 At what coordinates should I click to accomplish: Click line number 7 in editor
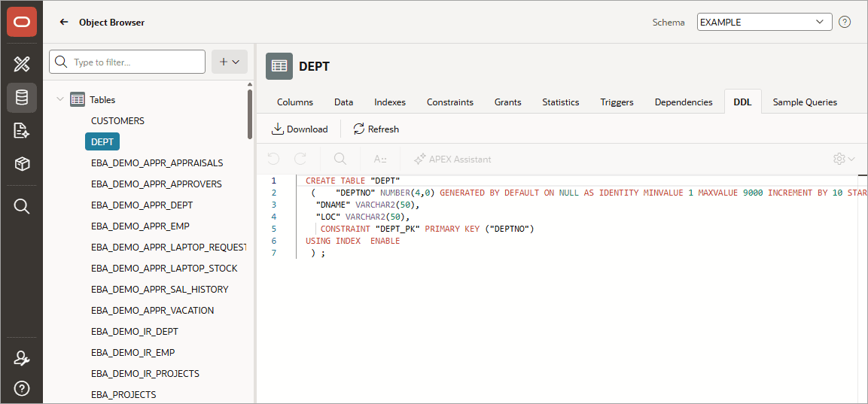tap(273, 253)
